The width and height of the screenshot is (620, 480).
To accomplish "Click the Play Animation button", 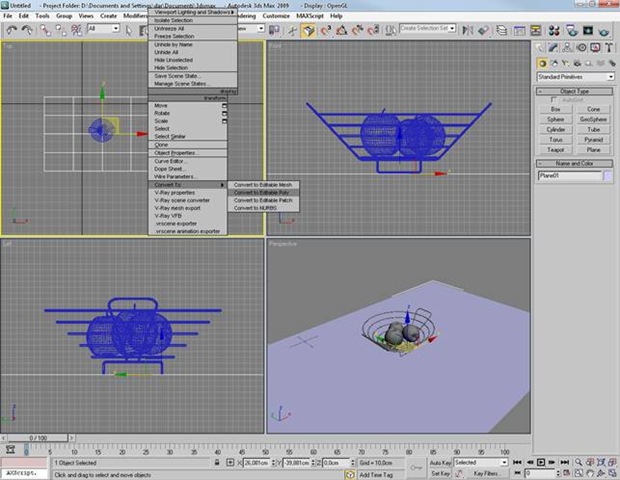I will click(x=541, y=463).
